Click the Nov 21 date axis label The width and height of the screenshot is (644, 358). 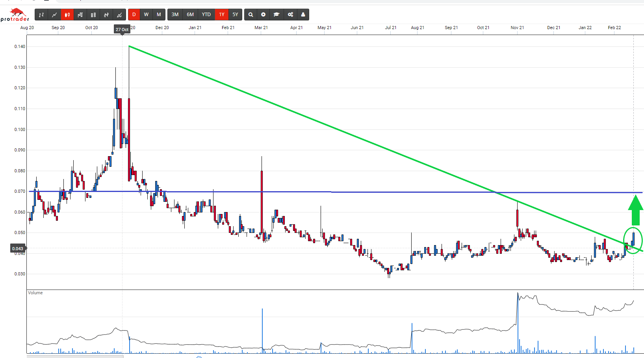point(517,28)
